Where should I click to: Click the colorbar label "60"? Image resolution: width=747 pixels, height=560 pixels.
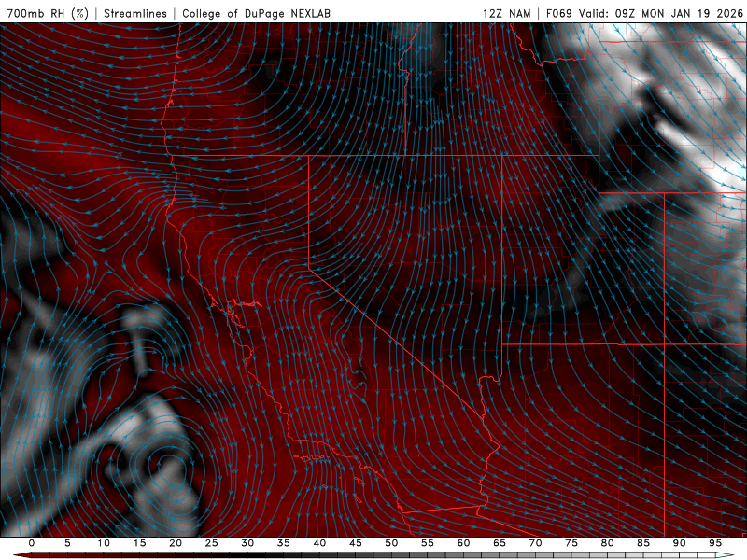tap(463, 543)
